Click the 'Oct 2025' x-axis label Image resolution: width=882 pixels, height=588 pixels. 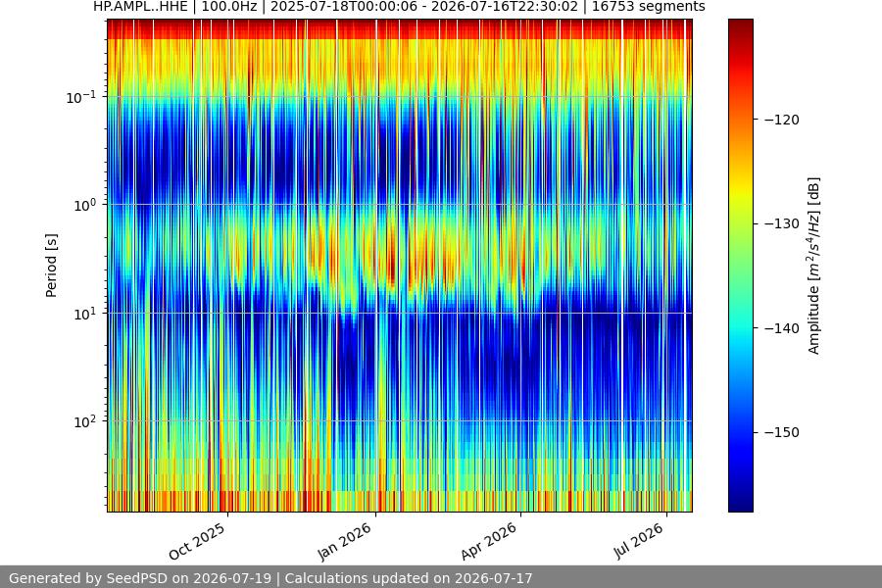pyautogui.click(x=198, y=541)
